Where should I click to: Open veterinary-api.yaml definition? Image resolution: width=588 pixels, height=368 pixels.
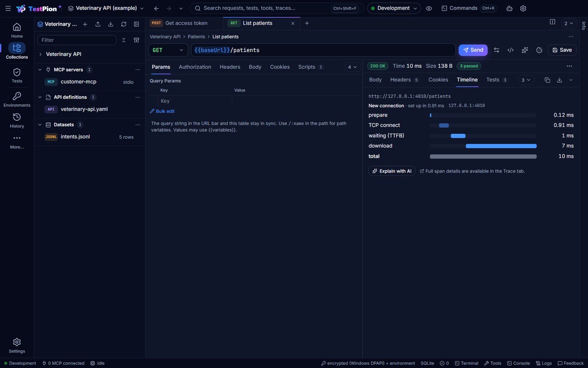click(89, 109)
